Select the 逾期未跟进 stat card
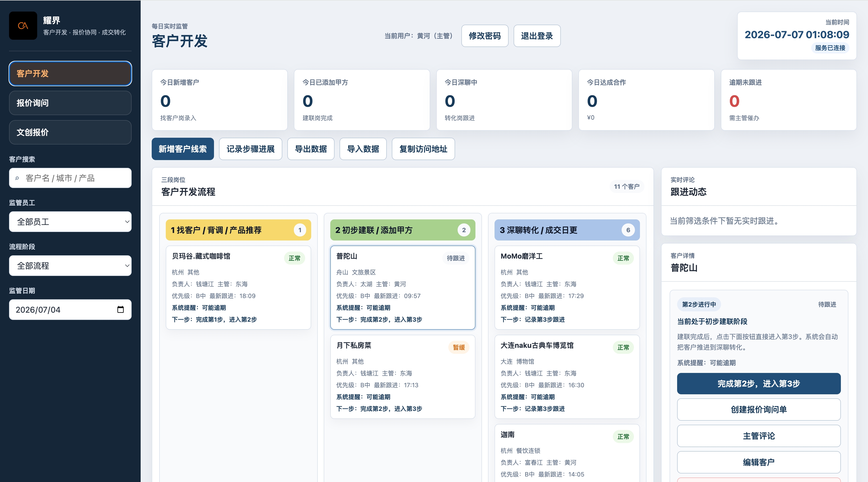This screenshot has width=868, height=482. pos(788,100)
